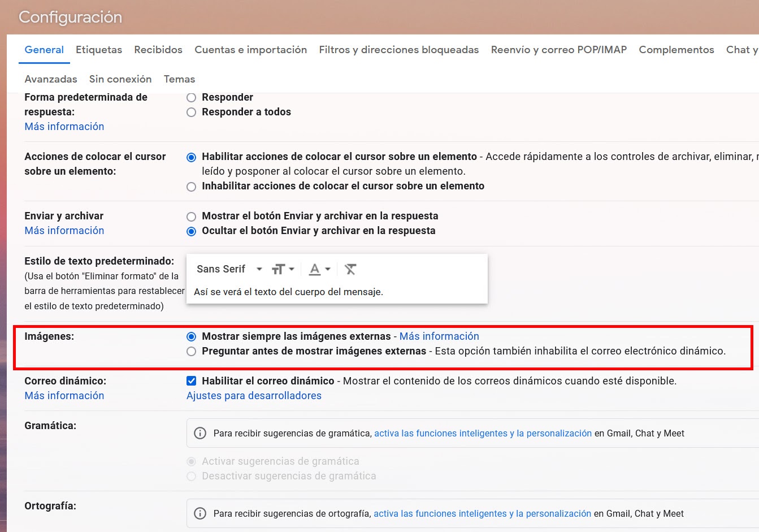Click the Ortografía: setting label
This screenshot has height=532, width=759.
click(x=50, y=506)
